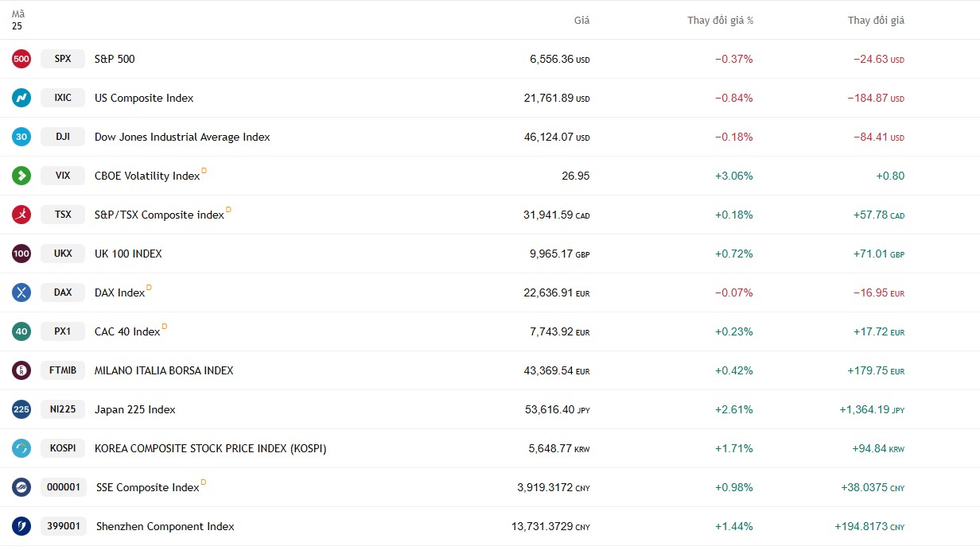Viewport: 980px width, 550px height.
Task: Click the DAX index logo icon
Action: 21,292
